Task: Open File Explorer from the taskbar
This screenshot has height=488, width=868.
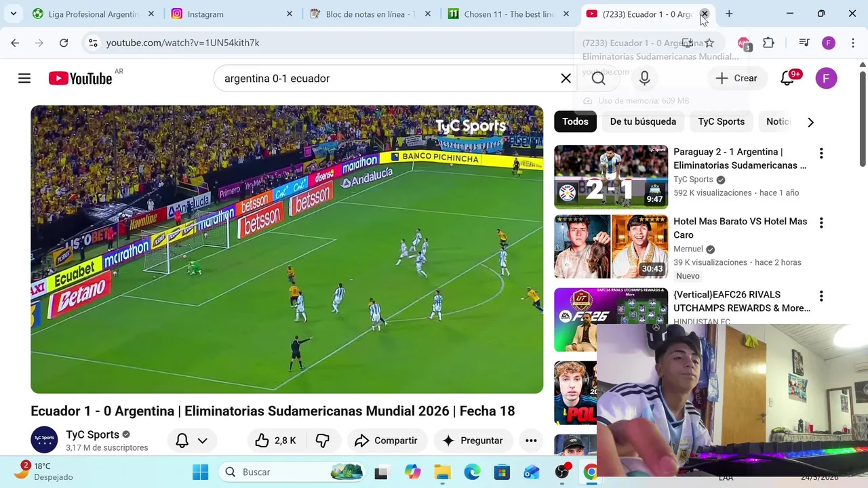Action: point(442,472)
